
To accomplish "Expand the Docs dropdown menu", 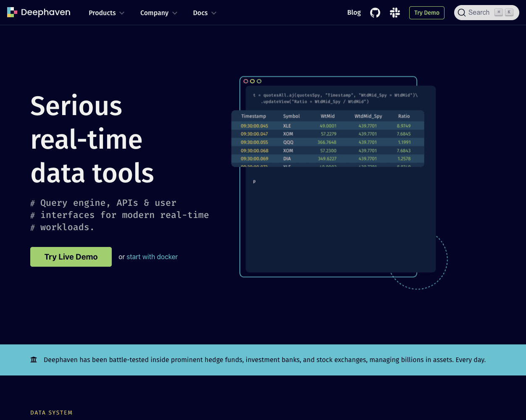I will 205,13.
